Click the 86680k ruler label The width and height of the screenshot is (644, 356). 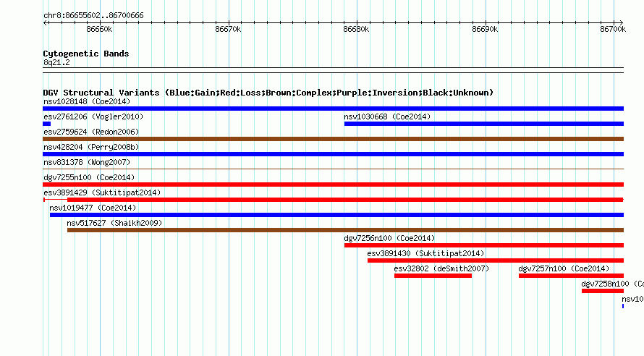point(356,29)
